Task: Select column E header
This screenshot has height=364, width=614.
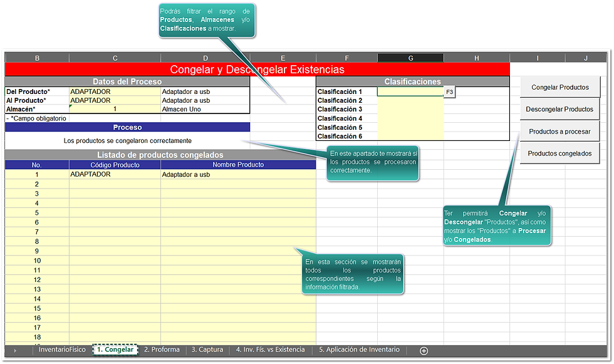Action: tap(283, 58)
